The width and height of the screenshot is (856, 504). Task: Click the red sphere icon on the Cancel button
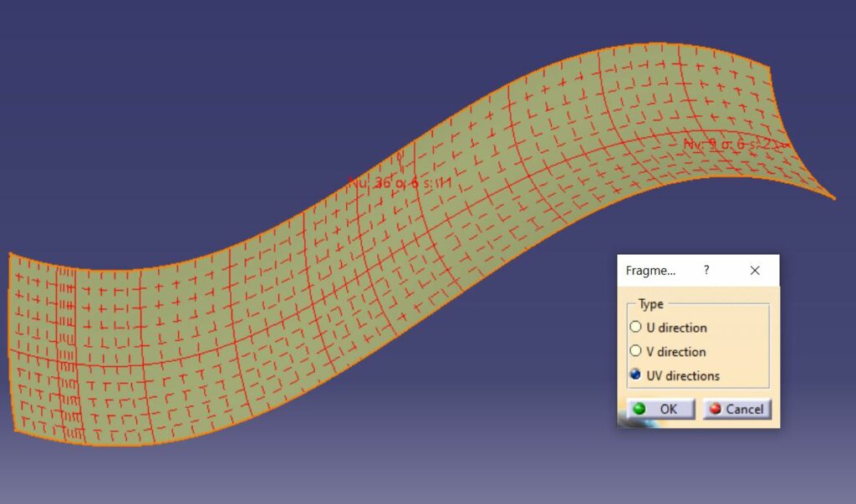click(714, 409)
